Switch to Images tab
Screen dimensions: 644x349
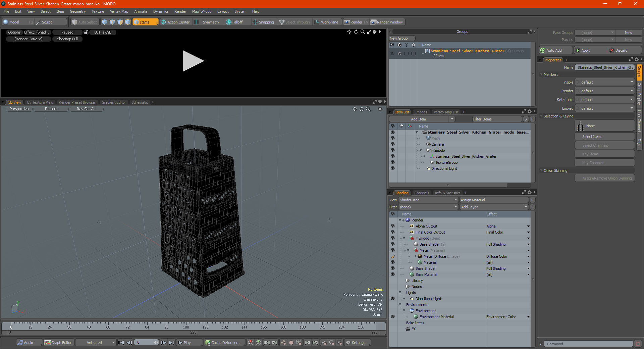click(x=421, y=112)
